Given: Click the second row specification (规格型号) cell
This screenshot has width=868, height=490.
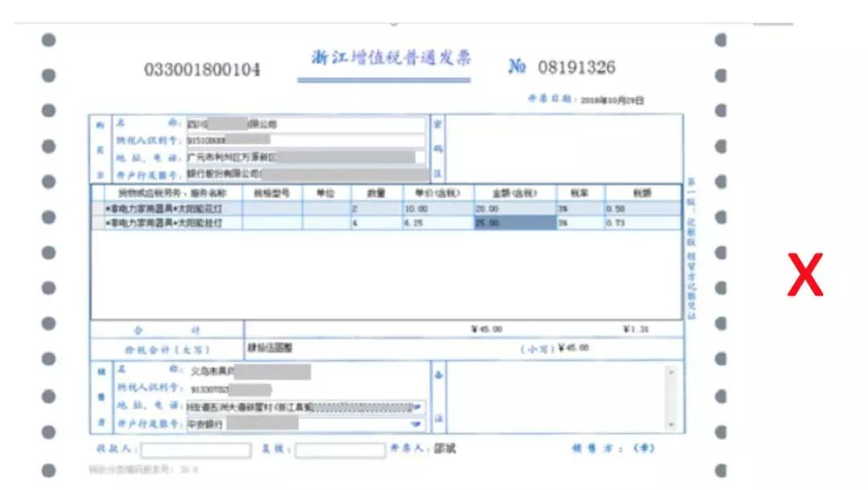Looking at the screenshot, I should [272, 223].
